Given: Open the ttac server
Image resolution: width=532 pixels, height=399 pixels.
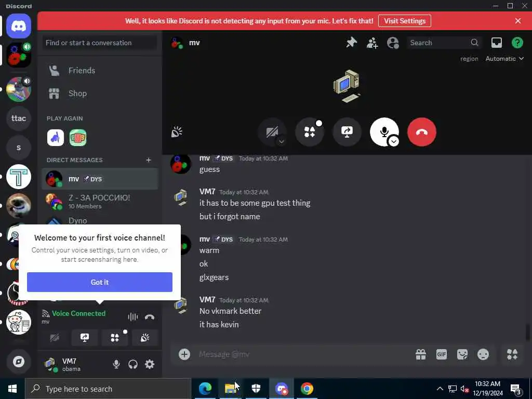Looking at the screenshot, I should coord(19,118).
